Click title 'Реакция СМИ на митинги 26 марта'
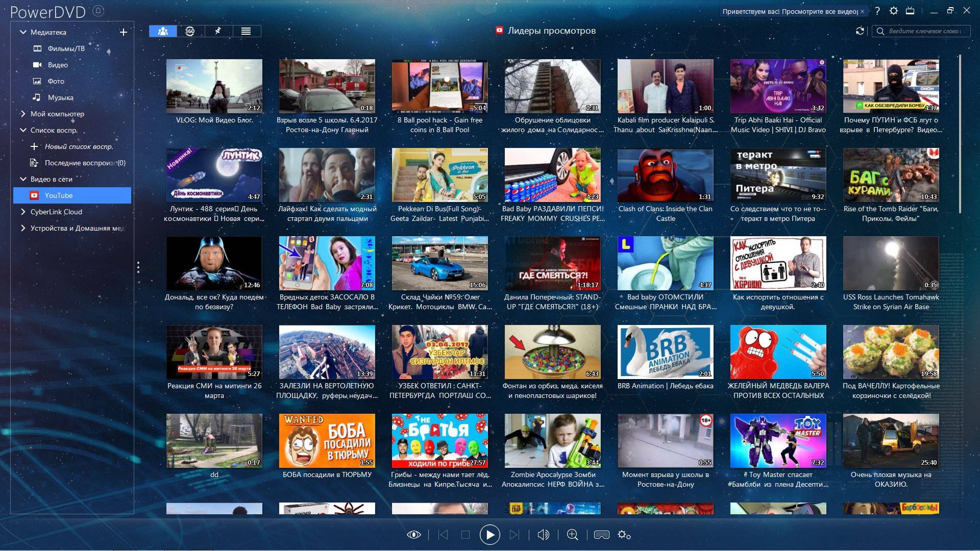The height and width of the screenshot is (551, 980). [x=214, y=391]
